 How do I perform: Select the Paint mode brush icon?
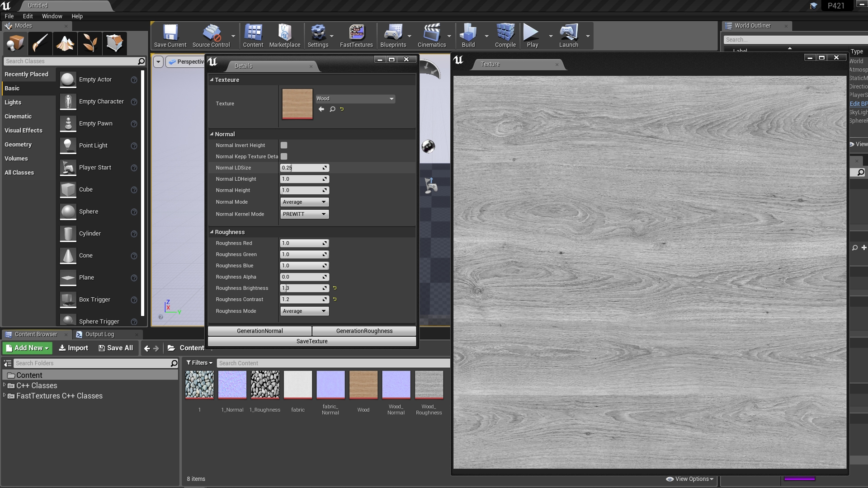click(40, 43)
